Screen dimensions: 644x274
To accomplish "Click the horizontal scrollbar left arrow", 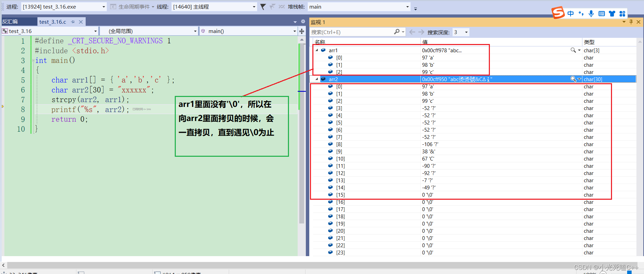I will [x=3, y=265].
